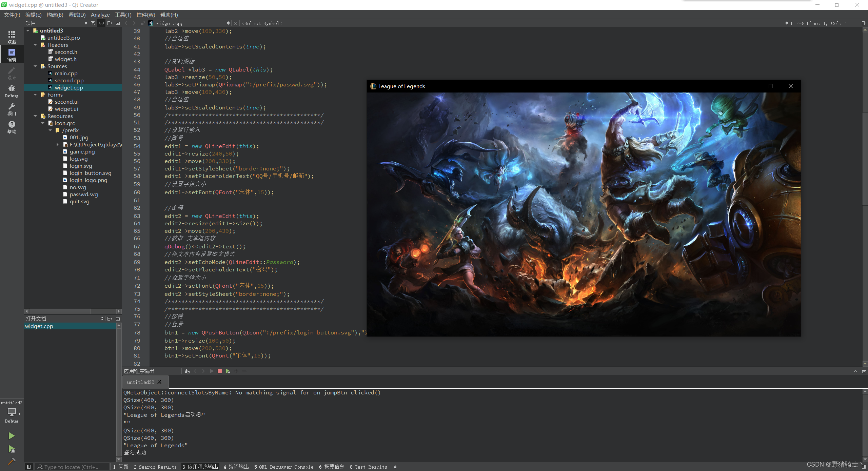Stop the running program with red square
Image resolution: width=868 pixels, height=471 pixels.
pyautogui.click(x=220, y=371)
